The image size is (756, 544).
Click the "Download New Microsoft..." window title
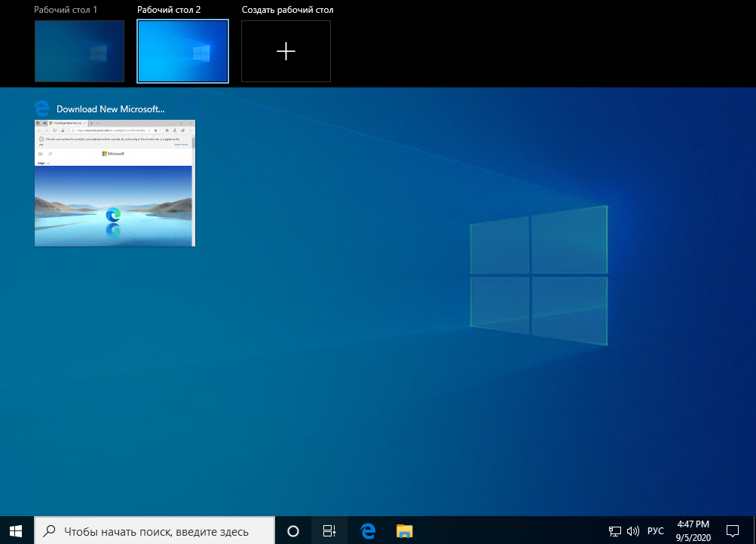[111, 108]
